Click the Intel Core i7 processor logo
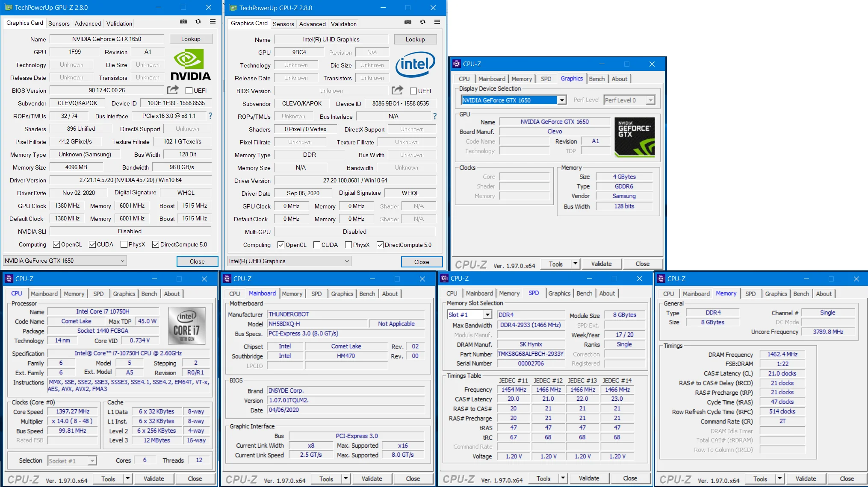 click(187, 326)
